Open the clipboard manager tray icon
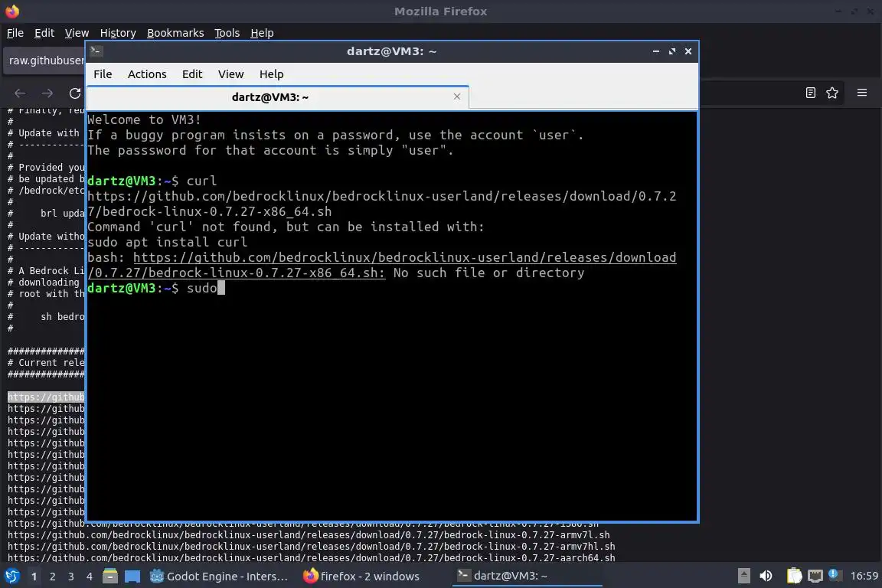 (794, 577)
